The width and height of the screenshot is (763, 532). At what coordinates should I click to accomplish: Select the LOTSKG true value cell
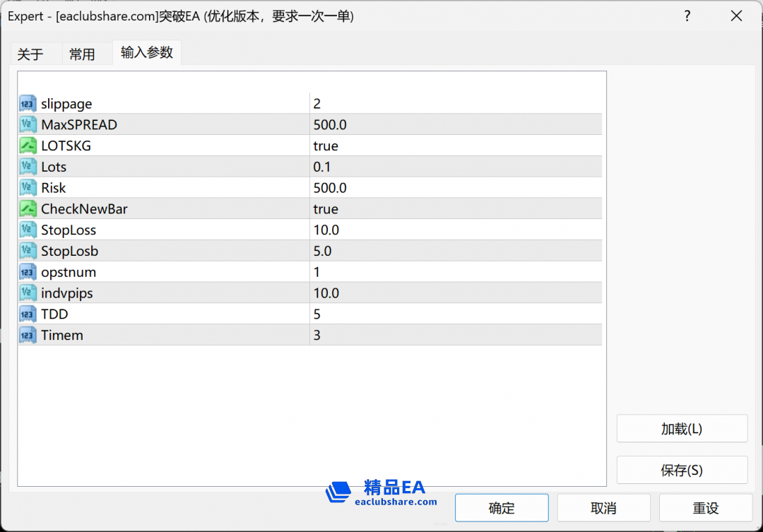click(456, 146)
